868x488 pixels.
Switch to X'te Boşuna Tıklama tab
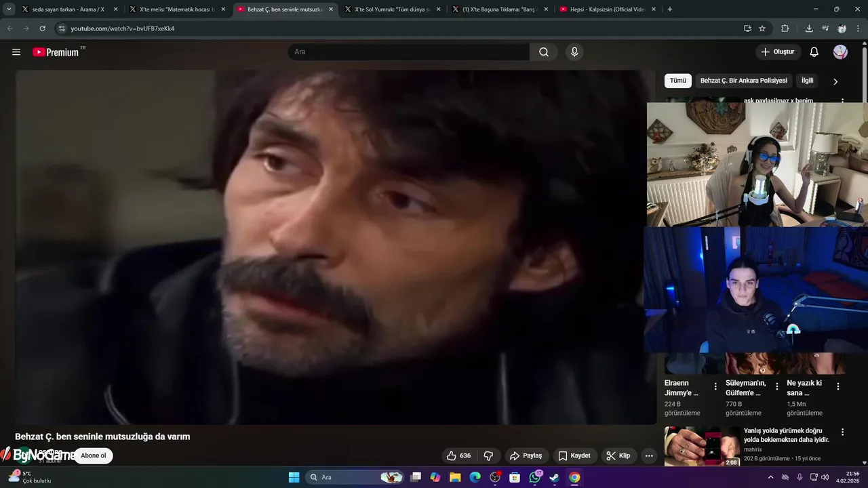500,9
